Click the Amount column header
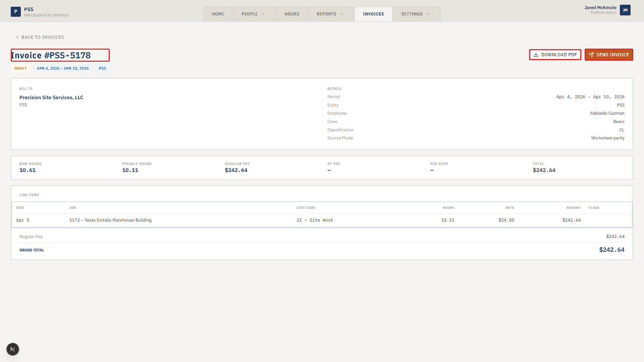 point(573,208)
